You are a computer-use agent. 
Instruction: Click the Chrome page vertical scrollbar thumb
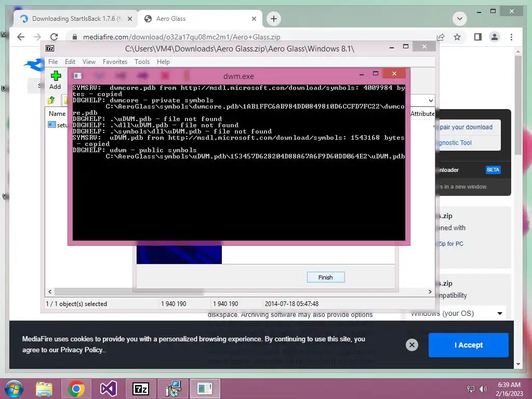point(518,105)
